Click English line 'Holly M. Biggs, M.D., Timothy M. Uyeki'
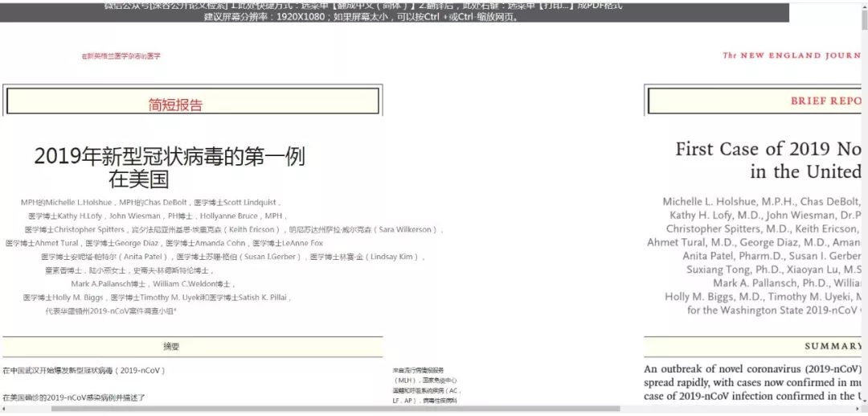The image size is (868, 416). (763, 297)
